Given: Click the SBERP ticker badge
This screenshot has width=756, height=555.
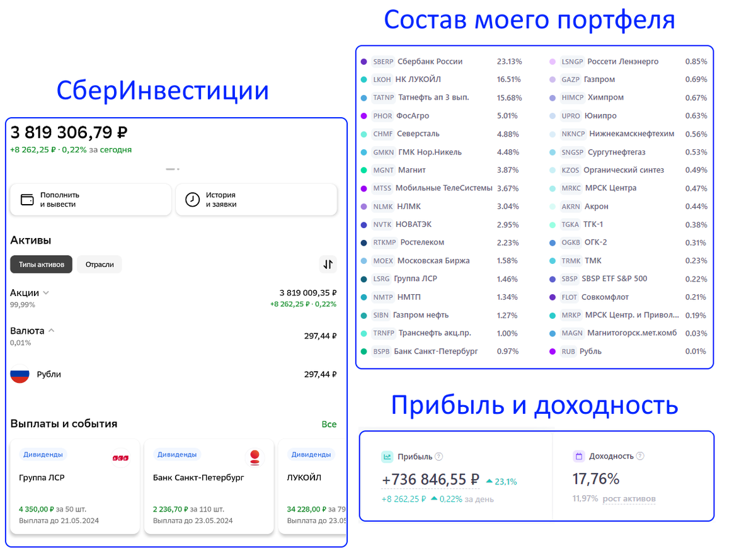Looking at the screenshot, I should [383, 62].
